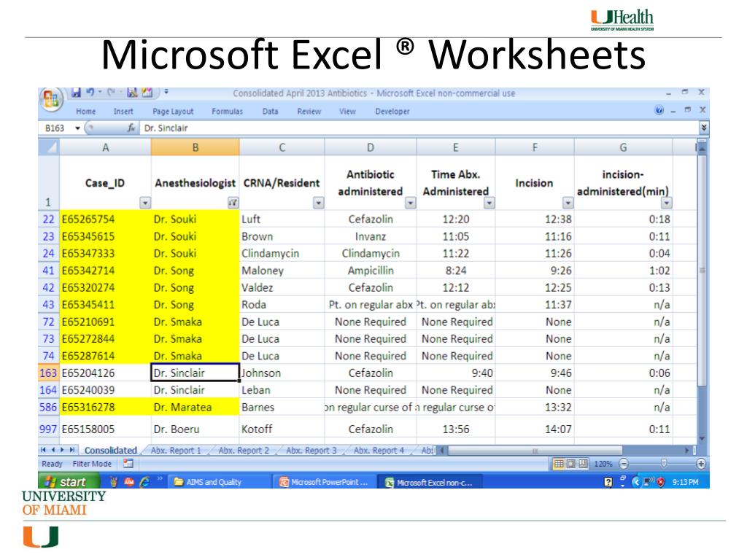Viewport: 747px width, 560px height.
Task: Select cell E65265754
Action: [x=105, y=219]
